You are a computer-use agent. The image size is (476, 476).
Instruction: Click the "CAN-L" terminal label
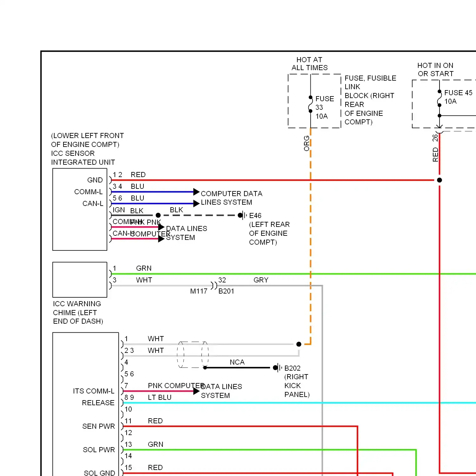tap(93, 203)
